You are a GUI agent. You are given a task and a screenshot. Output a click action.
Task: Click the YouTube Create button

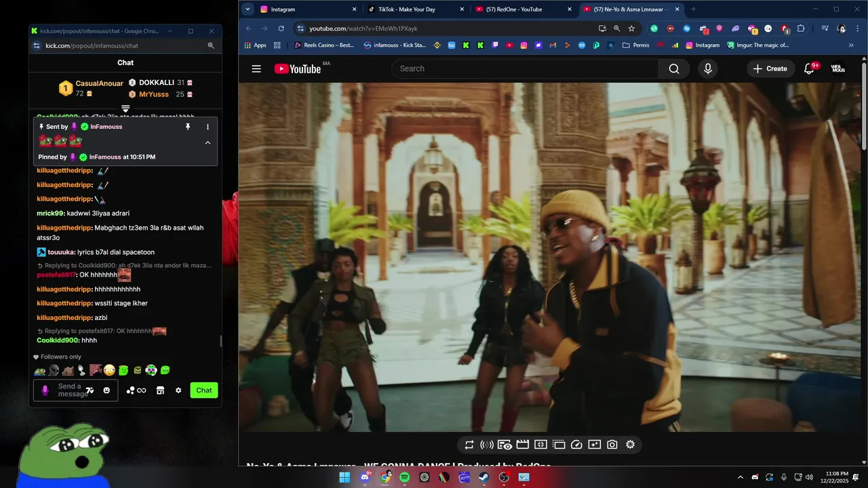pos(770,68)
